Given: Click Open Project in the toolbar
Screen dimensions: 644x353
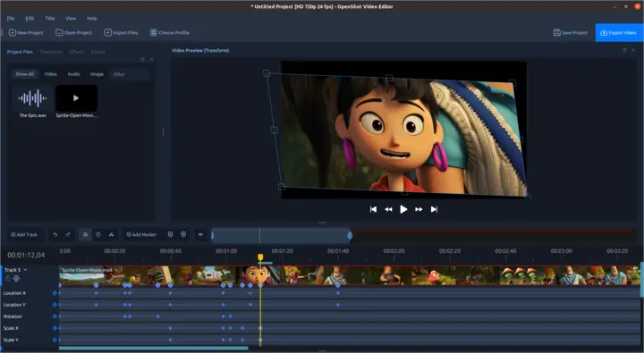Looking at the screenshot, I should (74, 32).
